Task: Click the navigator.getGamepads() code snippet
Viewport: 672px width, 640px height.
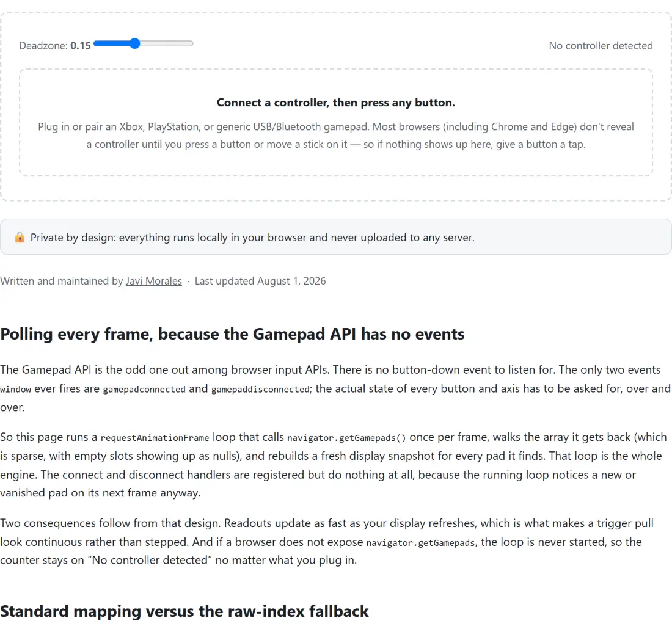Action: pos(346,438)
